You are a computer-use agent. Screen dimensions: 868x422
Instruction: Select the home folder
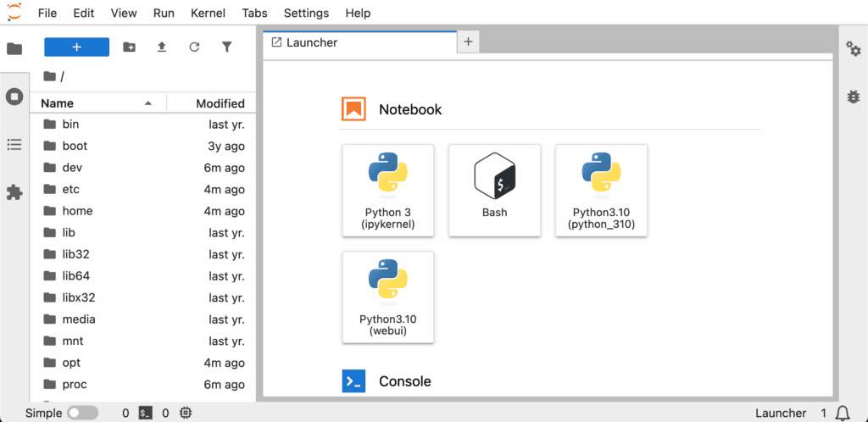click(142, 211)
